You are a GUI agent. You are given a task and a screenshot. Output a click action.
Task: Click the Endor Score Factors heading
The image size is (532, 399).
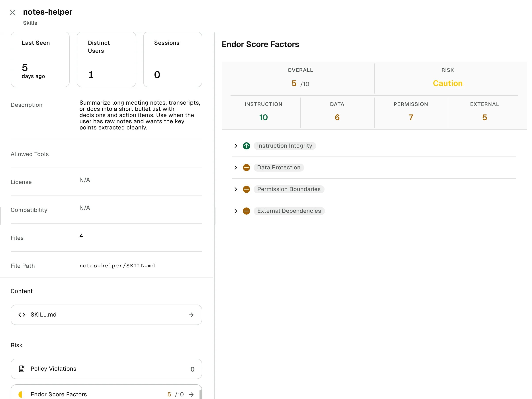(x=260, y=44)
